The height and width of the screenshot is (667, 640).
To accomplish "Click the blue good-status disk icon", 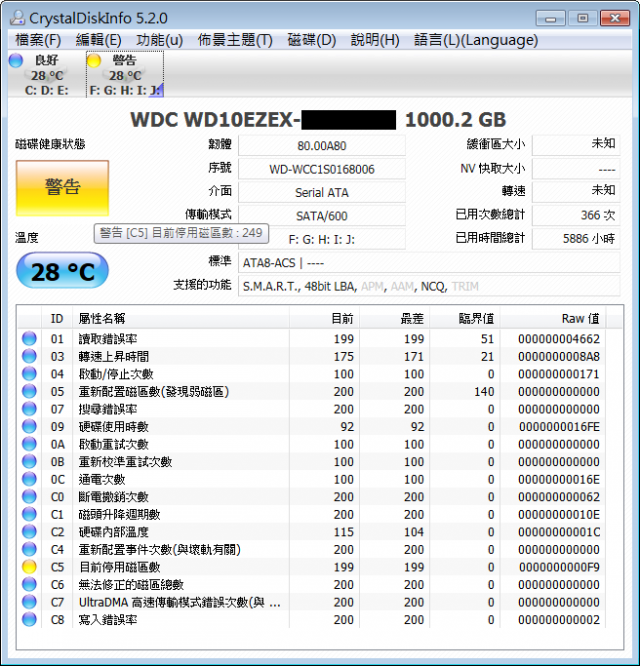I will [16, 60].
